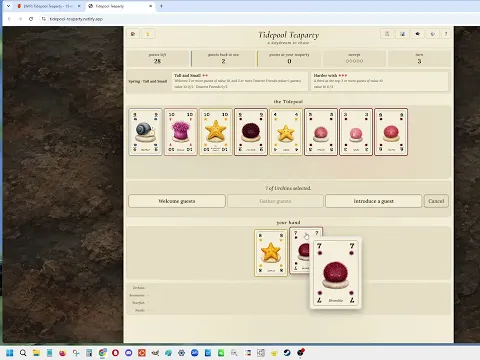Open the orange square taskbar app
This screenshot has width=480, height=360.
(142, 353)
